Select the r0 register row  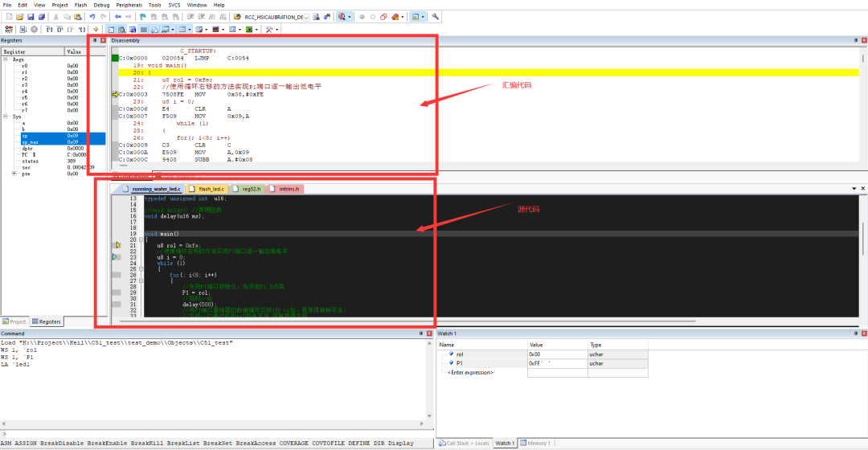pos(53,66)
